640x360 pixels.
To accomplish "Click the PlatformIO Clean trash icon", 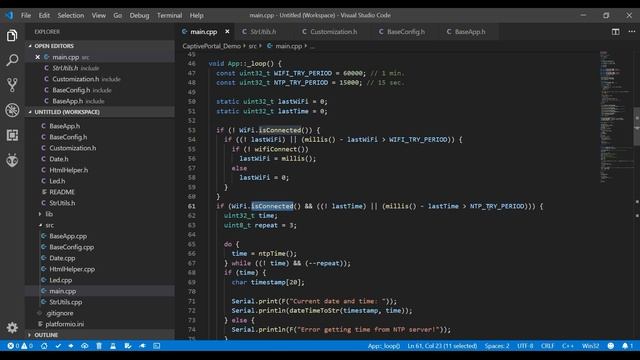I will 99,346.
